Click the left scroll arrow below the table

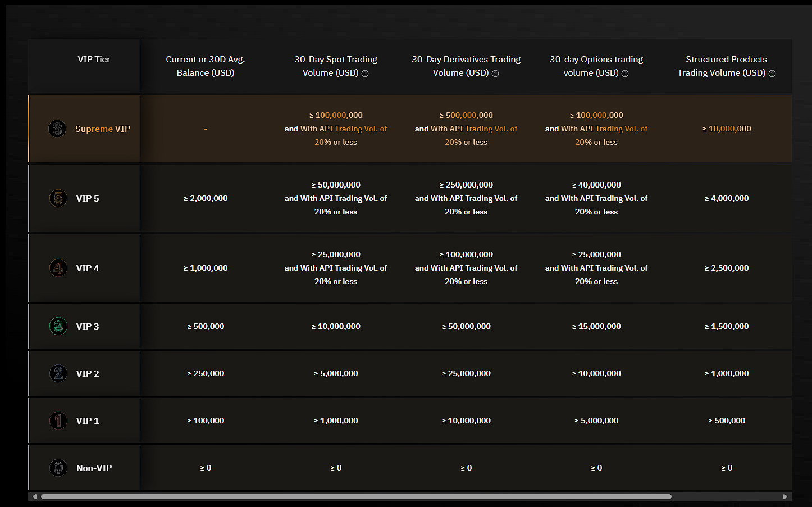(x=34, y=496)
